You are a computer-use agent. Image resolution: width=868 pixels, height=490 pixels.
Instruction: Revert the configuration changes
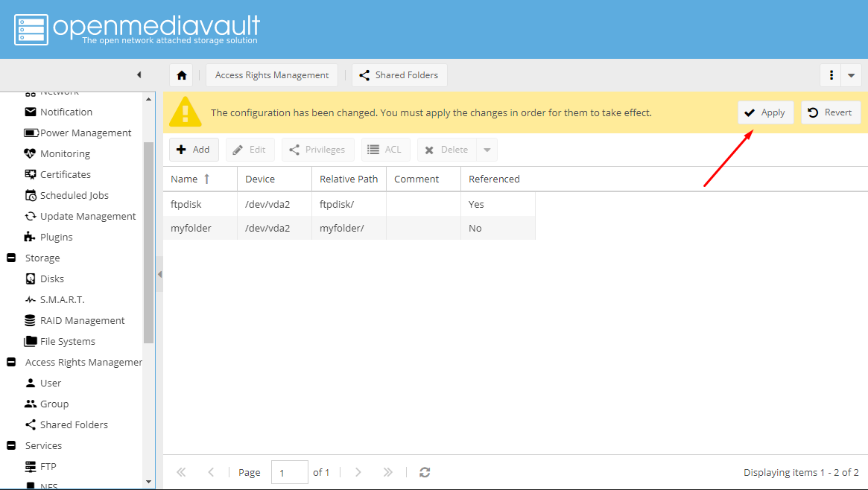click(x=831, y=112)
